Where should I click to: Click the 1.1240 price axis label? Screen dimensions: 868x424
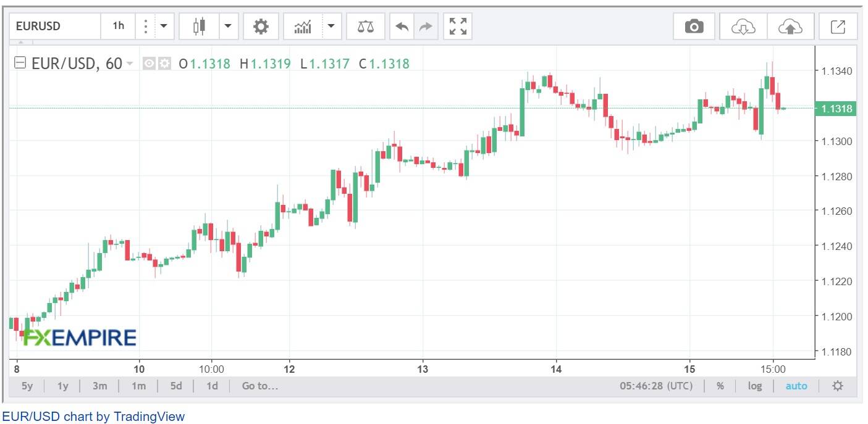click(x=836, y=246)
